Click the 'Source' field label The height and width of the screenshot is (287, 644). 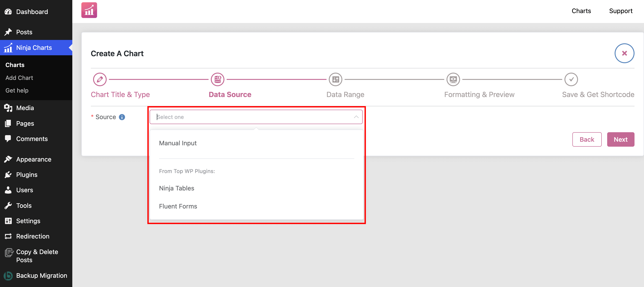point(106,117)
